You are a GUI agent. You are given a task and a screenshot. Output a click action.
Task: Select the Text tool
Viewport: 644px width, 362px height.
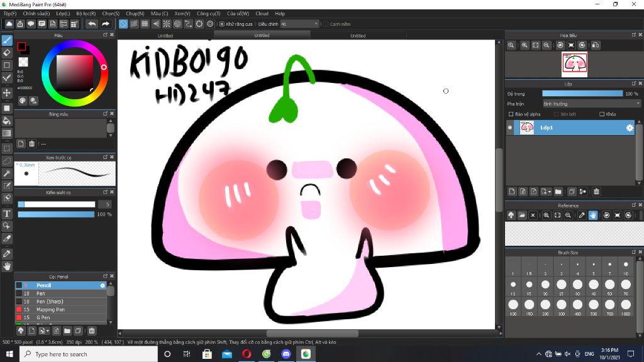tap(7, 214)
